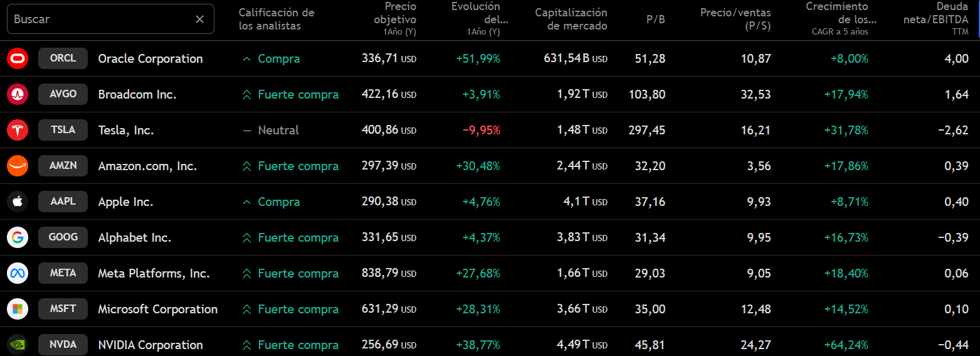Viewport: 980px width, 356px height.
Task: Select the NVIDIA Corporation name
Action: 150,345
